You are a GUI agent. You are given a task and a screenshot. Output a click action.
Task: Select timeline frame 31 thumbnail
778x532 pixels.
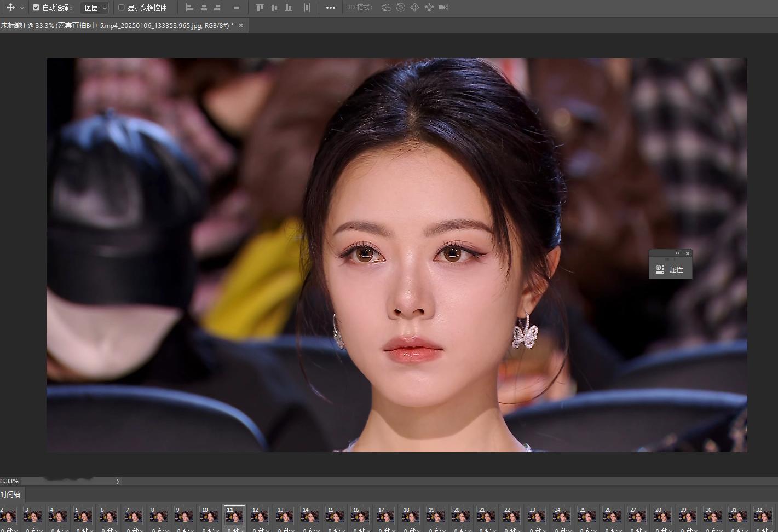pyautogui.click(x=738, y=516)
